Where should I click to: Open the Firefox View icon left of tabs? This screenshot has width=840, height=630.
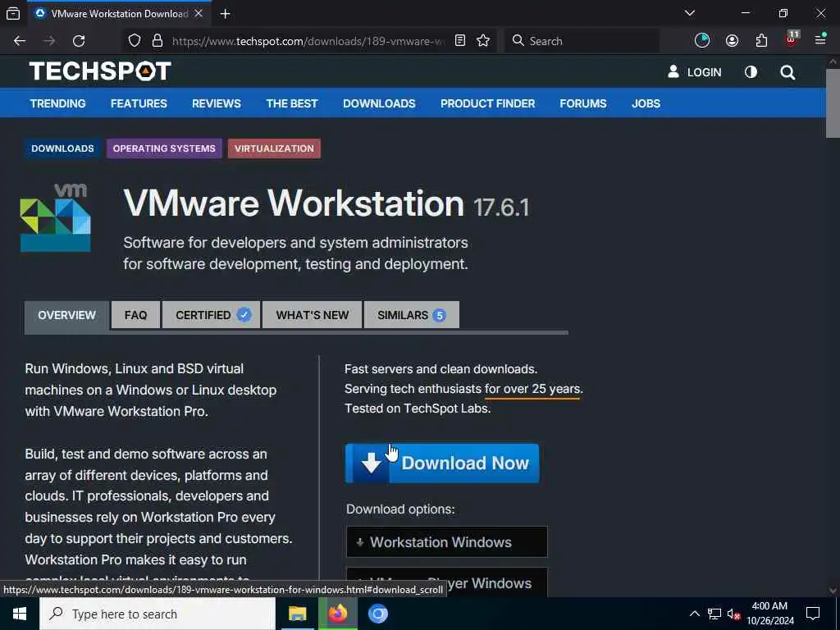[13, 13]
